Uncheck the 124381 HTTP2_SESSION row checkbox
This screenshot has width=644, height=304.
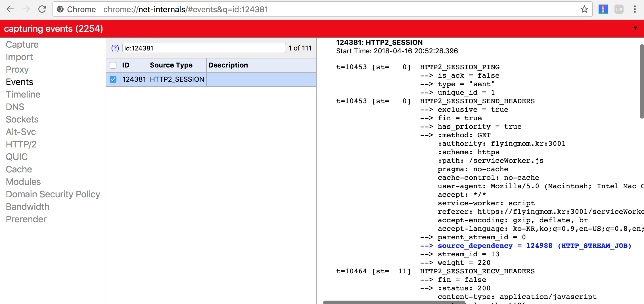tap(113, 79)
